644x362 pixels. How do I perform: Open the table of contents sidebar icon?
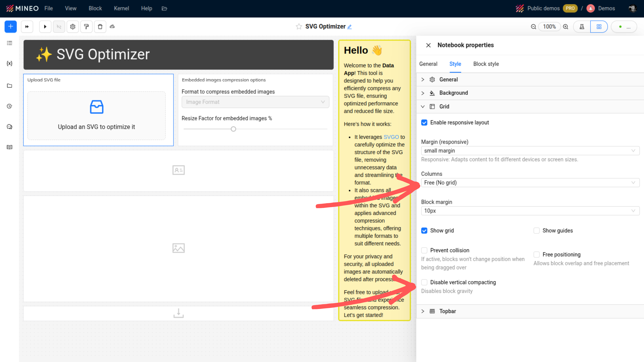[10, 43]
